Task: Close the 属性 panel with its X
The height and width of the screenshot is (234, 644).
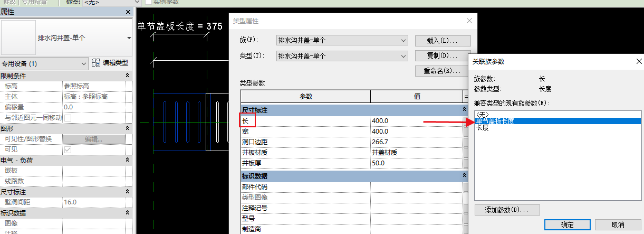Action: click(128, 12)
